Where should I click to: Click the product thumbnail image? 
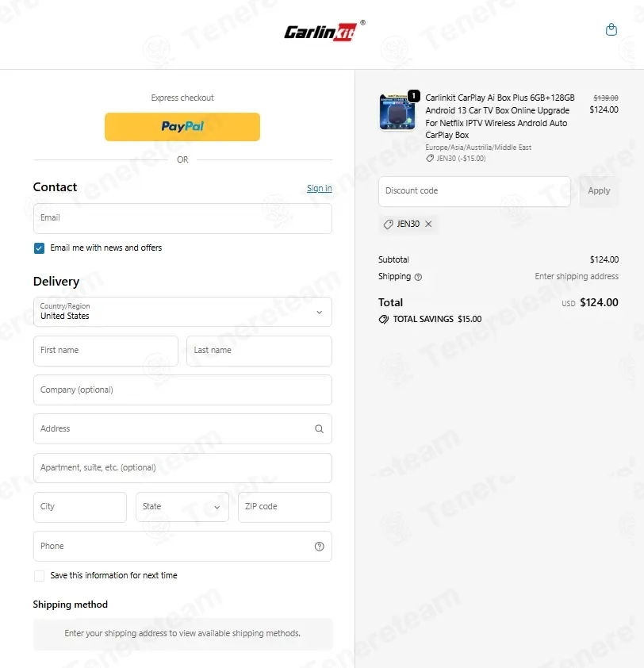pyautogui.click(x=397, y=112)
